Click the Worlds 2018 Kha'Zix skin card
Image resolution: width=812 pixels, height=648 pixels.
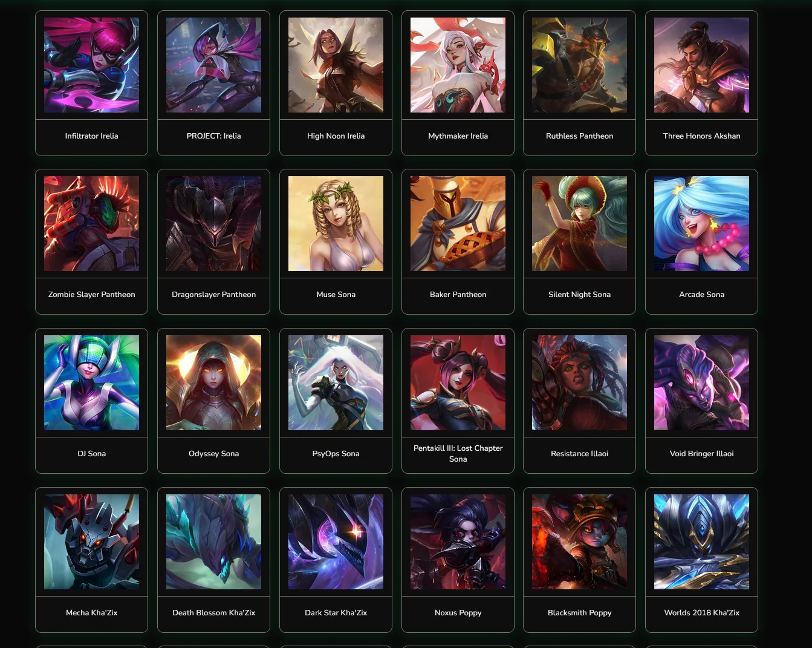coord(701,560)
